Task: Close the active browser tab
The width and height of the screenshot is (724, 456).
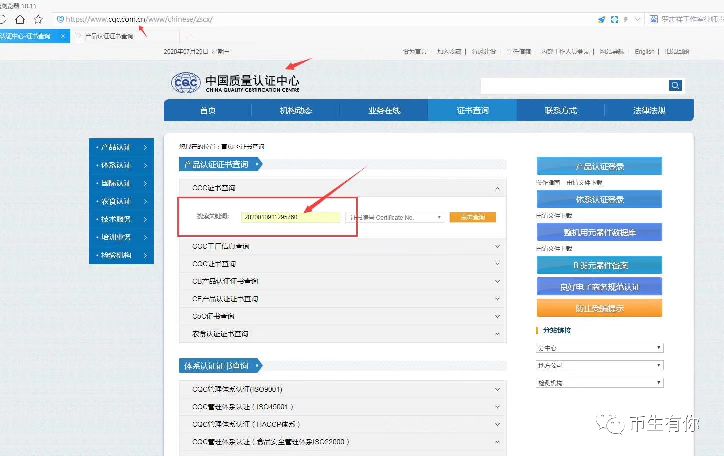Action: (x=63, y=36)
